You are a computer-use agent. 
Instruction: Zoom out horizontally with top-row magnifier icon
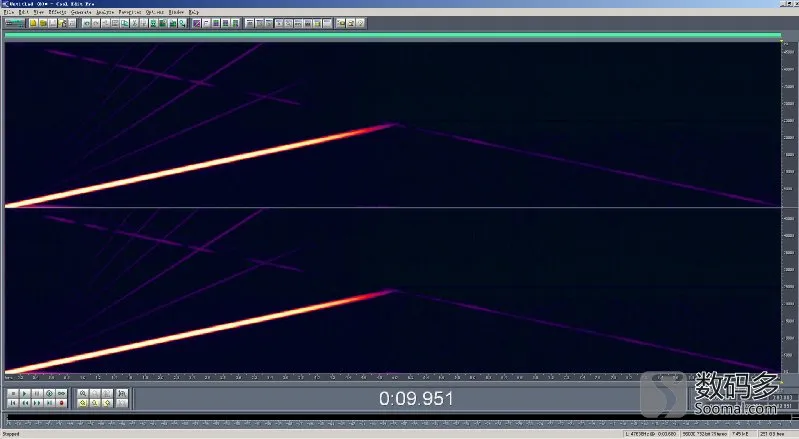(x=95, y=393)
